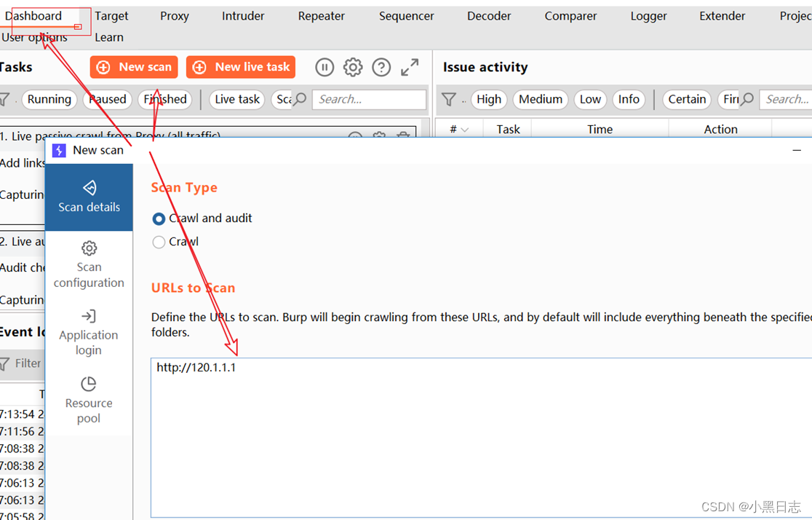
Task: Click the Scan details radar icon
Action: [x=89, y=188]
